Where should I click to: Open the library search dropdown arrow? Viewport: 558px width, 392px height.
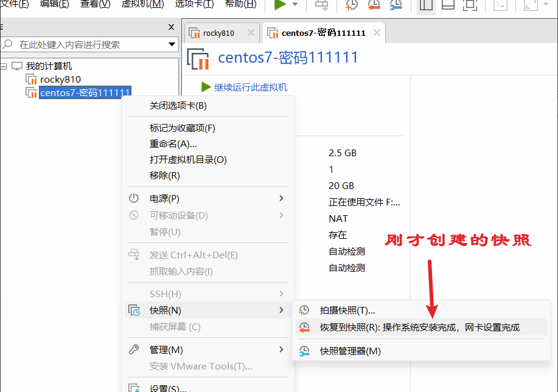(x=172, y=44)
